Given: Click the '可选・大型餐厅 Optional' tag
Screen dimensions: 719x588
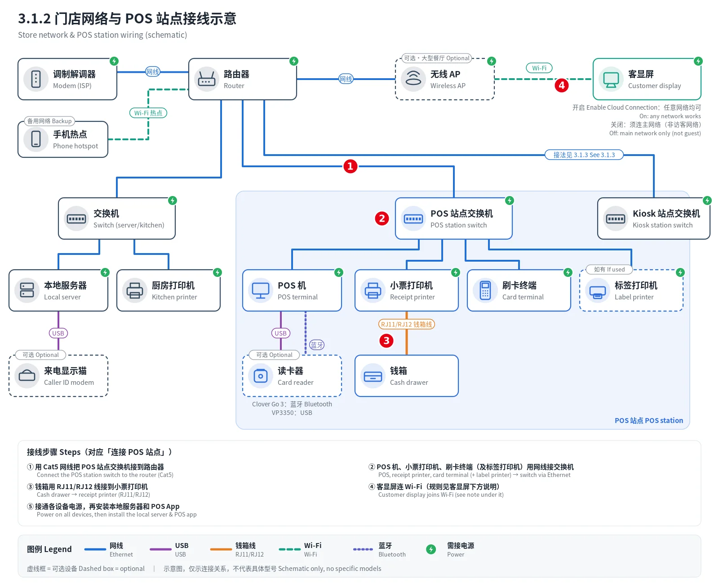Looking at the screenshot, I should pyautogui.click(x=437, y=58).
